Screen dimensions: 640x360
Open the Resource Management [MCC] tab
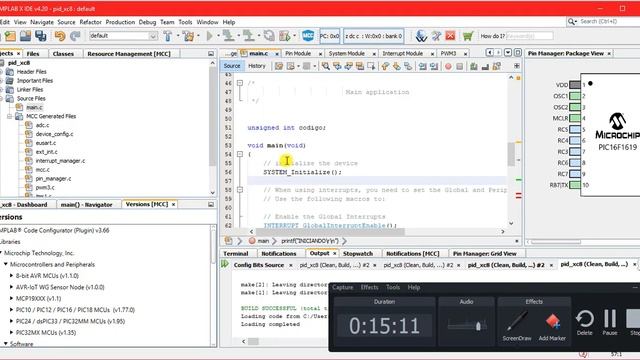(129, 53)
